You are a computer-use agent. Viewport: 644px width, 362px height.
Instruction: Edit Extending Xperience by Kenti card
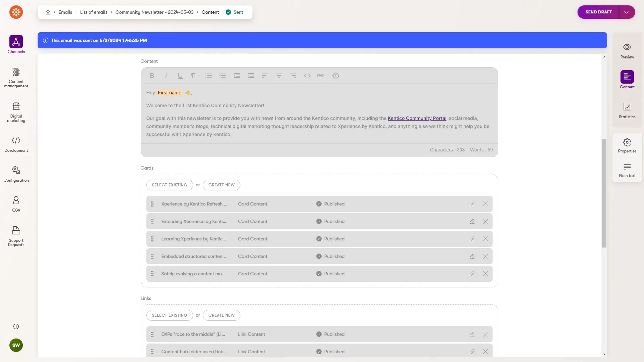point(472,221)
